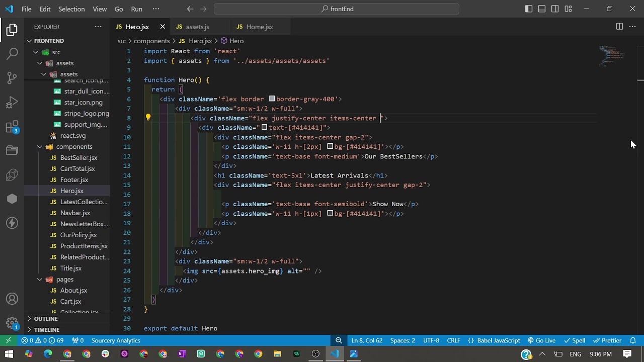Click bg-[#414141] color swatch on line 11
Screen dimensions: 644x362
[x=330, y=147]
